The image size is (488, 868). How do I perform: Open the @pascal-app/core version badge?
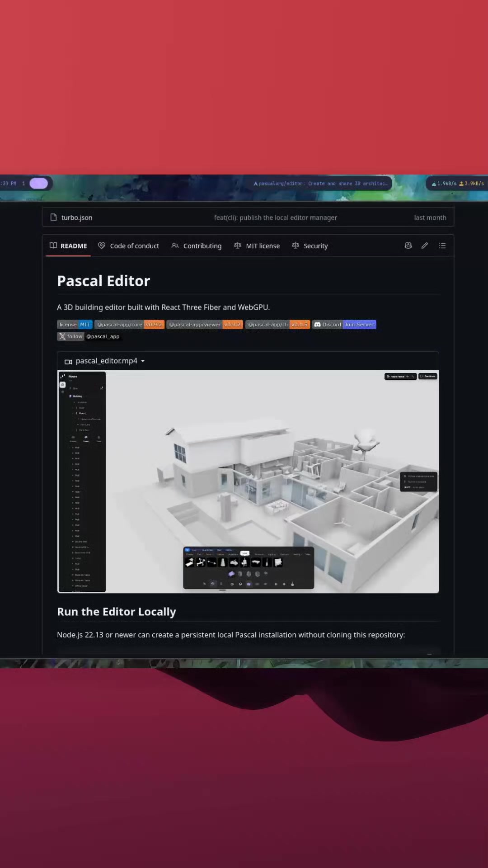(x=129, y=325)
